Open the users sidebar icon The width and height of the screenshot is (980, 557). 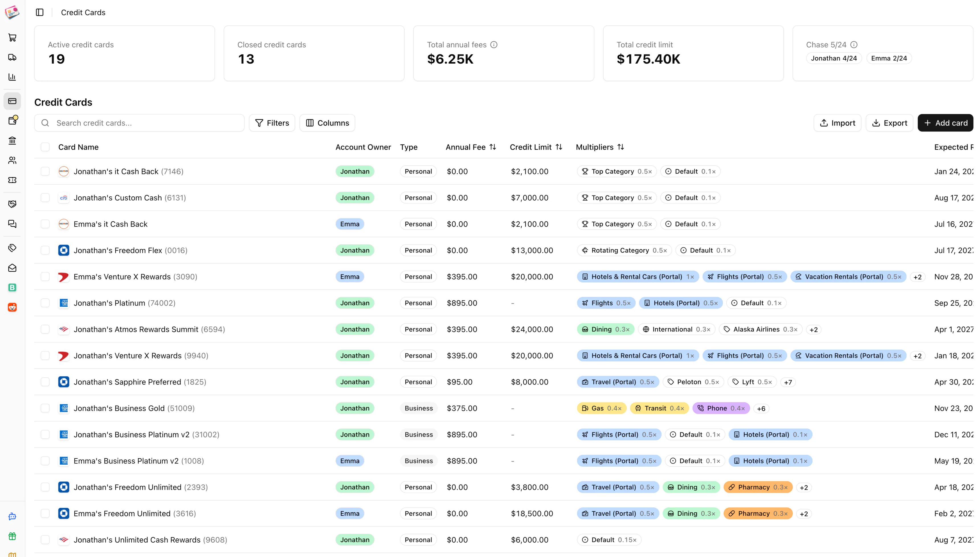[x=12, y=160]
